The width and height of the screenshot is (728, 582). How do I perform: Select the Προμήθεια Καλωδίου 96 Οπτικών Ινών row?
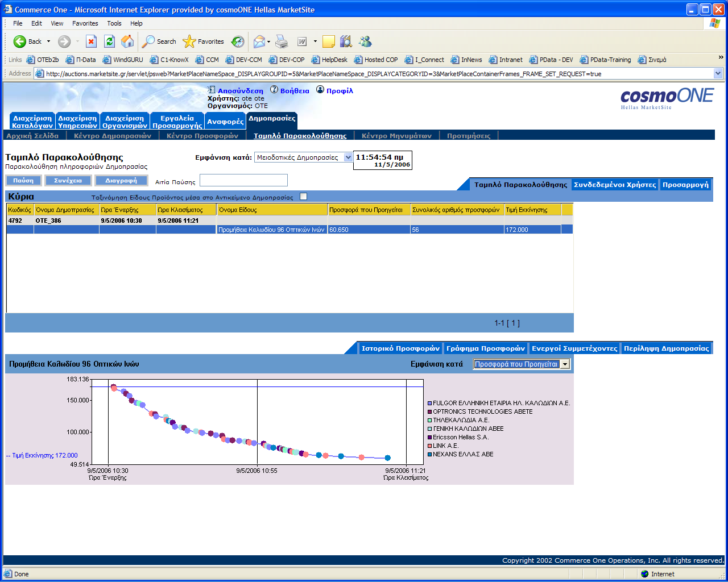click(x=289, y=230)
